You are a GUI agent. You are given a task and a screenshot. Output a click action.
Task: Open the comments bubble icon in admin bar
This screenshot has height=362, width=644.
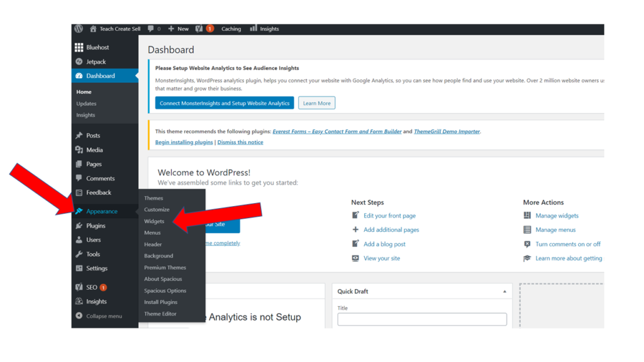point(151,29)
